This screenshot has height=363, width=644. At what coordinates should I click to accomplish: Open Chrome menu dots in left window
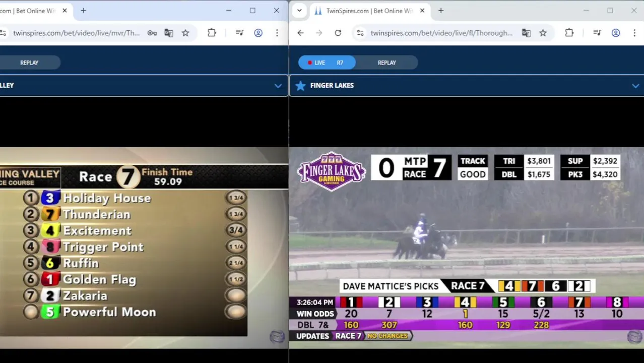pyautogui.click(x=277, y=33)
